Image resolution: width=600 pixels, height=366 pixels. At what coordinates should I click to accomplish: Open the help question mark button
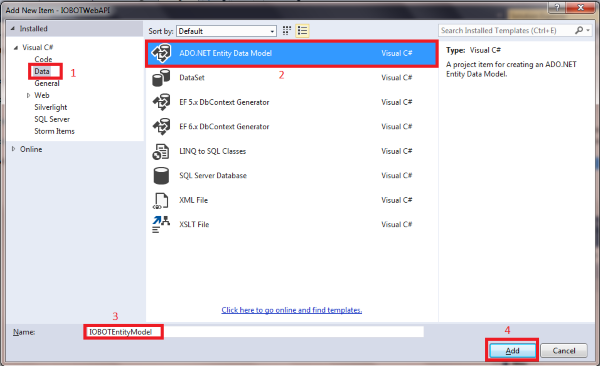[557, 7]
